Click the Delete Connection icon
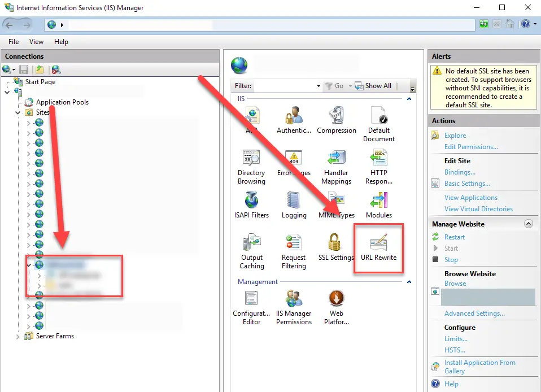 56,69
